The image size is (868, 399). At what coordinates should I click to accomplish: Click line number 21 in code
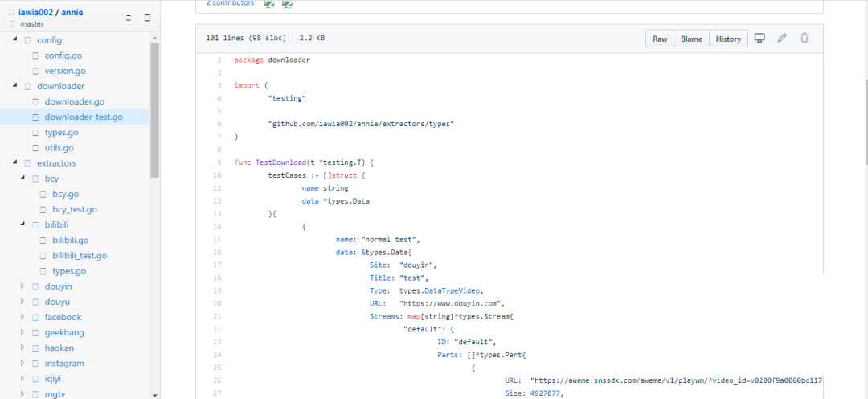point(217,316)
